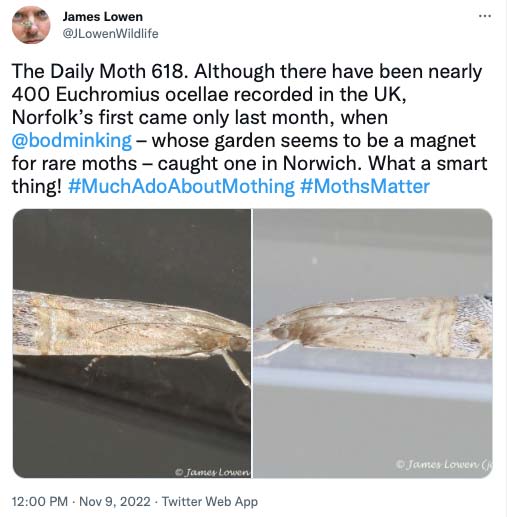
Task: Click the James Lowen watermark on left photo
Action: 213,472
